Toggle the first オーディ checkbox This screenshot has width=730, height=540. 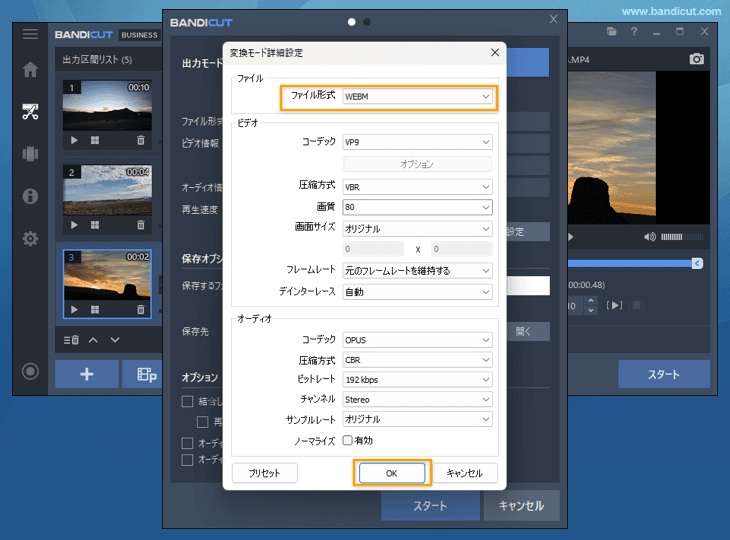(x=187, y=443)
